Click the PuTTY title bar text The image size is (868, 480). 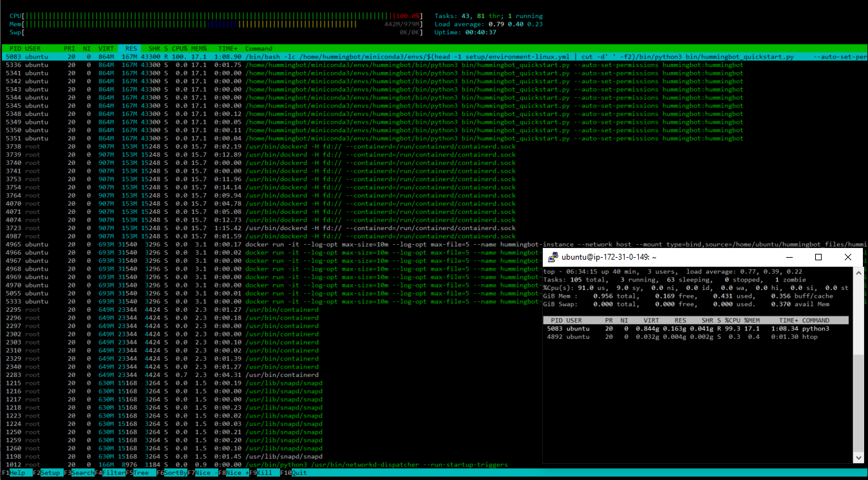[x=609, y=257]
